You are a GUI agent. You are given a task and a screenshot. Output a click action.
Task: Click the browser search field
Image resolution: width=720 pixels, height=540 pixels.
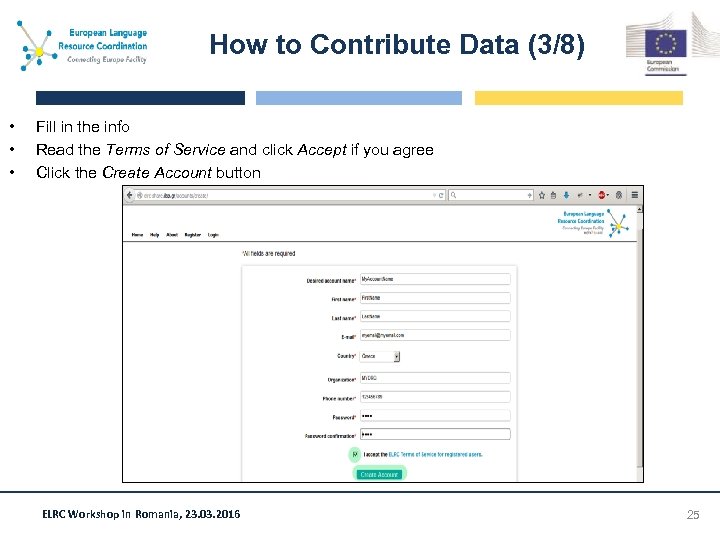point(491,196)
